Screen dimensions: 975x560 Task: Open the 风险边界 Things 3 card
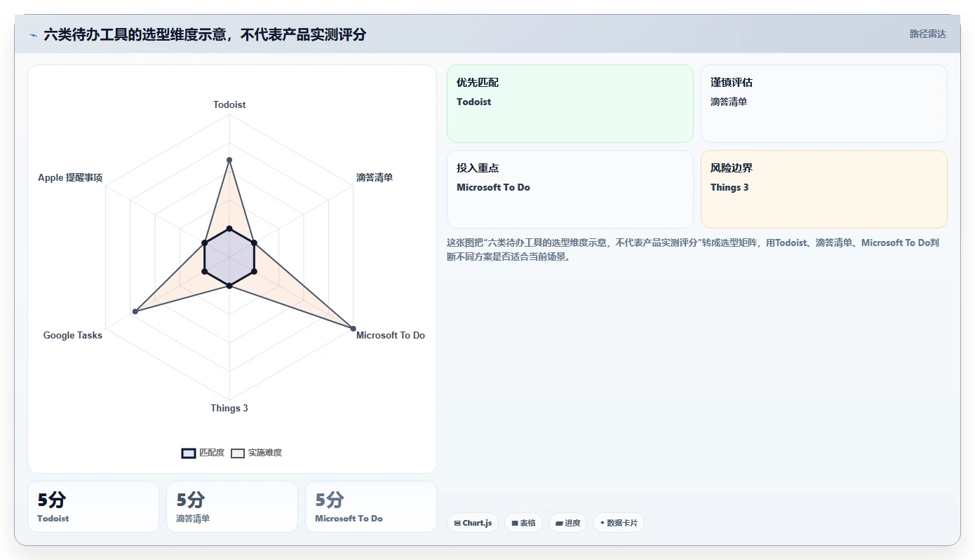(x=823, y=189)
